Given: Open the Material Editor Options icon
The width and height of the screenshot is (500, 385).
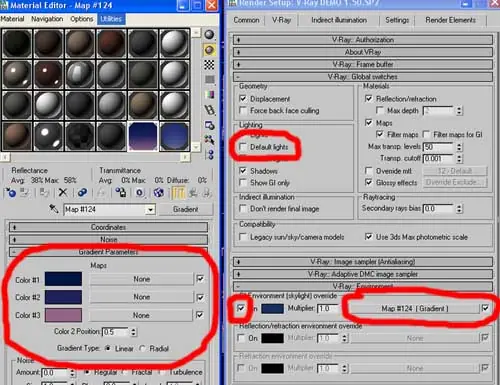Looking at the screenshot, I should pyautogui.click(x=209, y=125).
